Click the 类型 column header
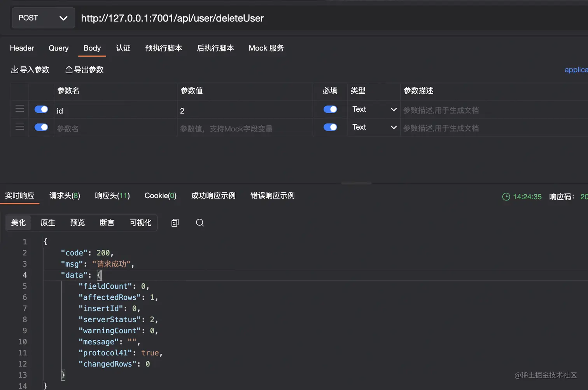This screenshot has width=588, height=390. [358, 91]
